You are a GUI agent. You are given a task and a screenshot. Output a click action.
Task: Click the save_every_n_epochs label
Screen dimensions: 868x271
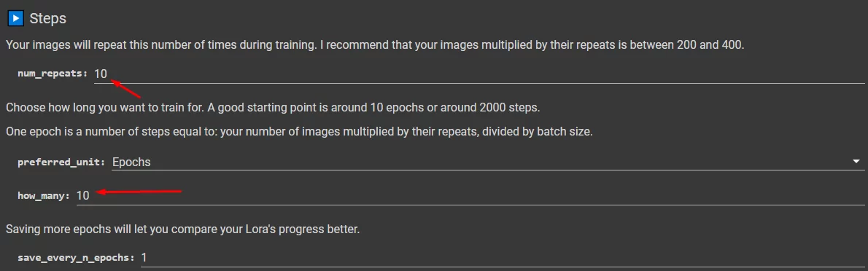[x=76, y=259]
